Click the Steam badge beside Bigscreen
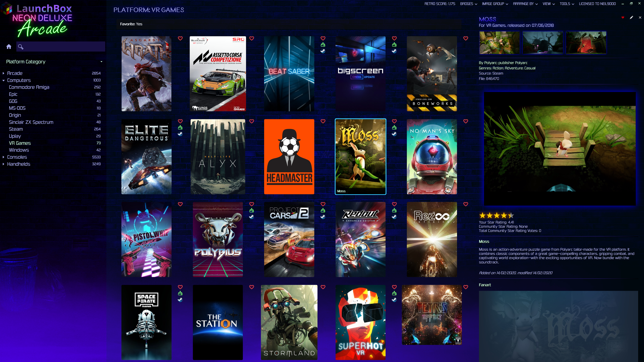This screenshot has height=362, width=644. [x=394, y=51]
